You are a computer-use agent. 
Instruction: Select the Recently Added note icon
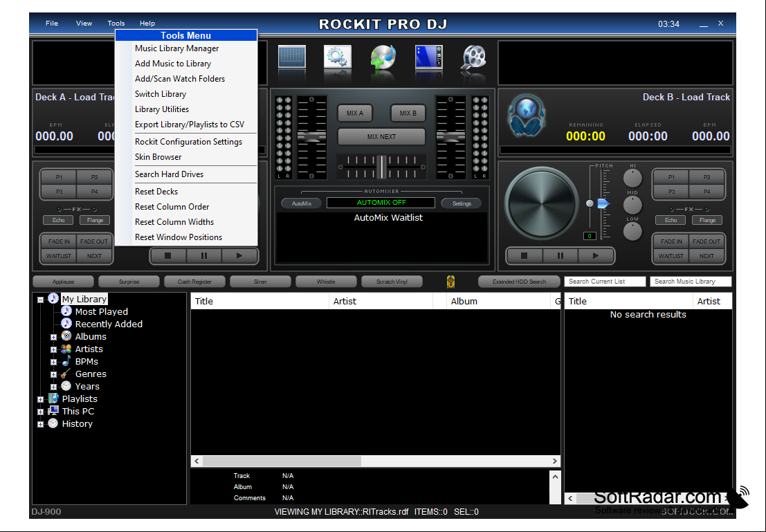click(x=66, y=323)
